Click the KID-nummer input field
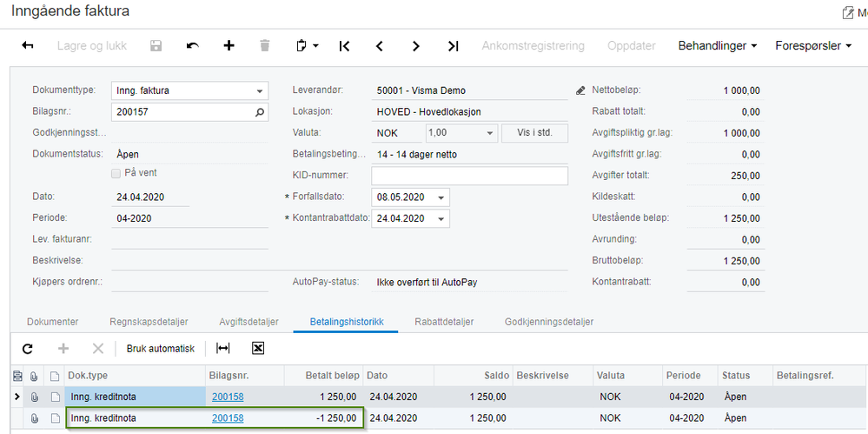This screenshot has height=434, width=868. [469, 176]
